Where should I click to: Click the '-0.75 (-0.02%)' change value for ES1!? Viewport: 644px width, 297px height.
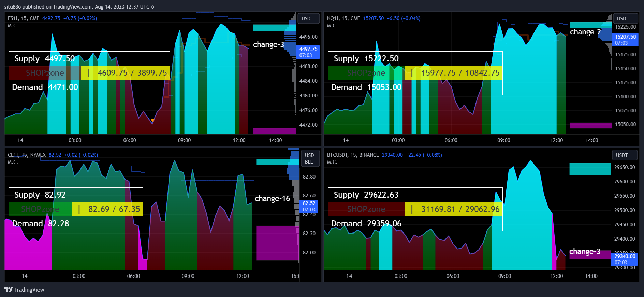point(80,18)
